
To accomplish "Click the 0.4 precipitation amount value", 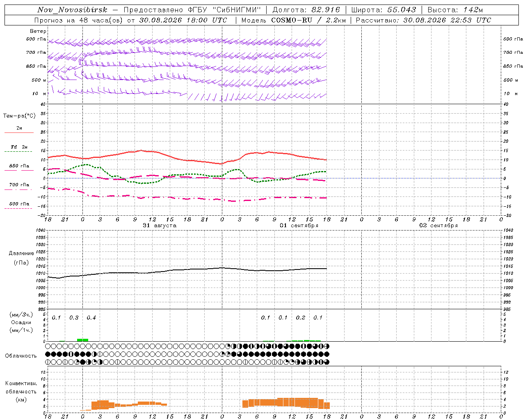I will click(x=91, y=317).
